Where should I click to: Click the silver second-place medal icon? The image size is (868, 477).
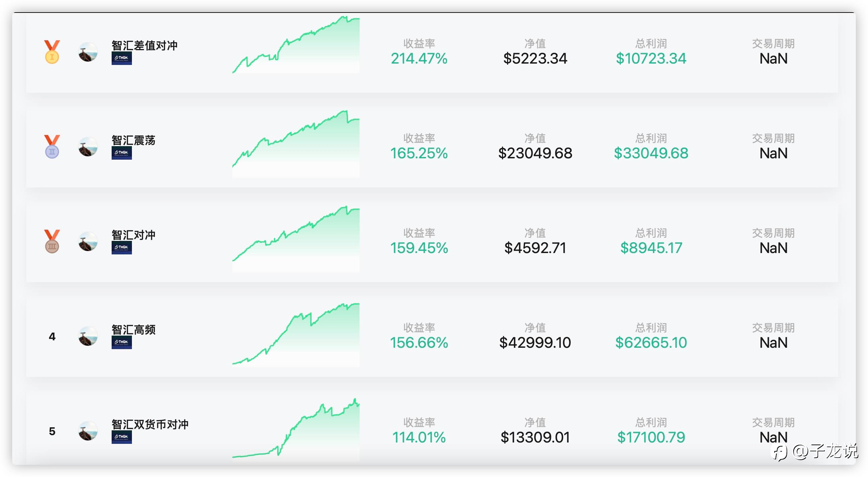(52, 146)
